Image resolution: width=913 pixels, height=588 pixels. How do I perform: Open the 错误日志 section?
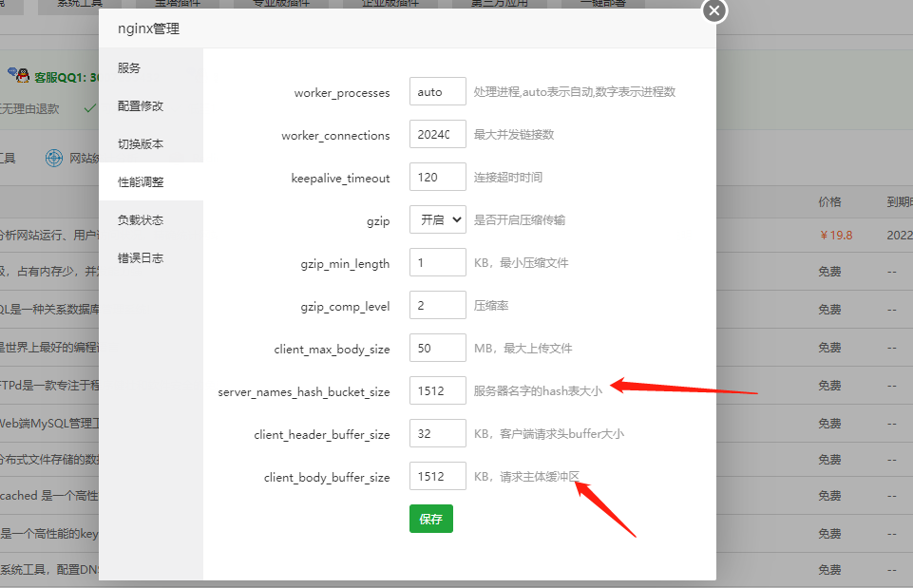tap(151, 258)
